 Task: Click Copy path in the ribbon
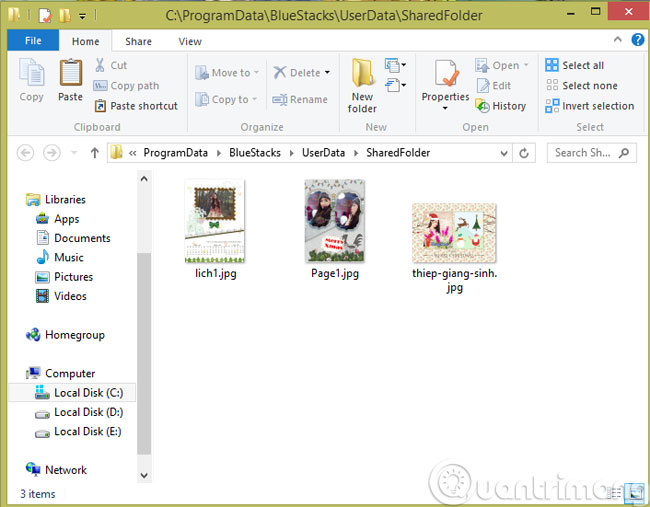[126, 85]
